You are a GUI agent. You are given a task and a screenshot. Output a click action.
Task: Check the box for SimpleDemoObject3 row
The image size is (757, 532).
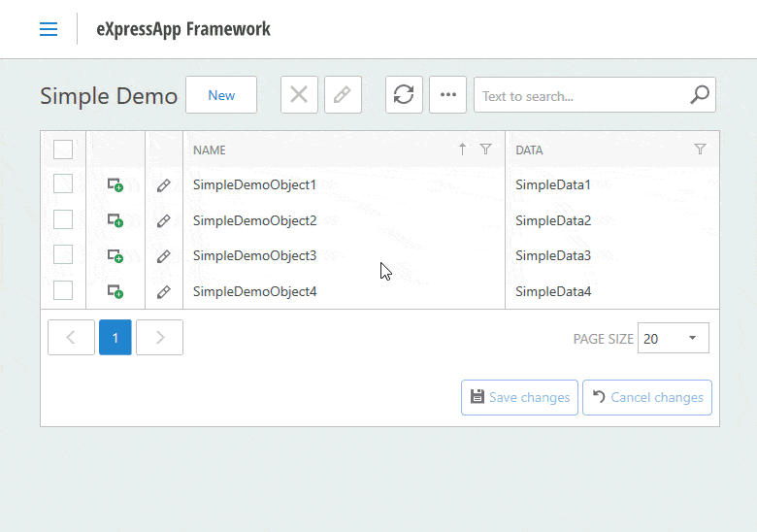(63, 255)
